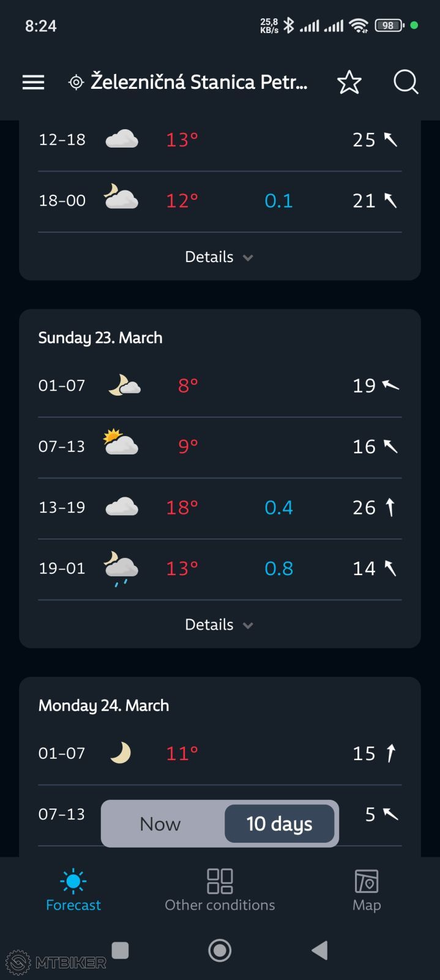Image resolution: width=440 pixels, height=980 pixels.
Task: Select the Sunday 13-19 forecast row
Action: coord(220,508)
